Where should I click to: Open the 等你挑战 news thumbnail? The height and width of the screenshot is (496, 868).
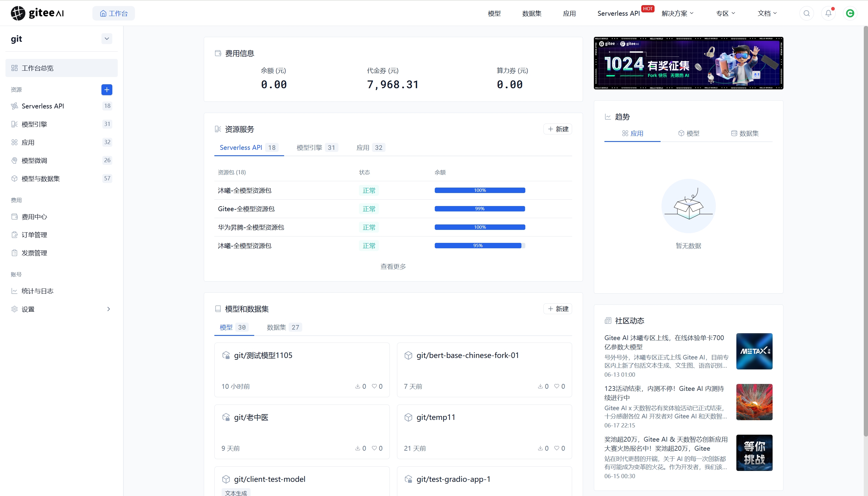754,453
